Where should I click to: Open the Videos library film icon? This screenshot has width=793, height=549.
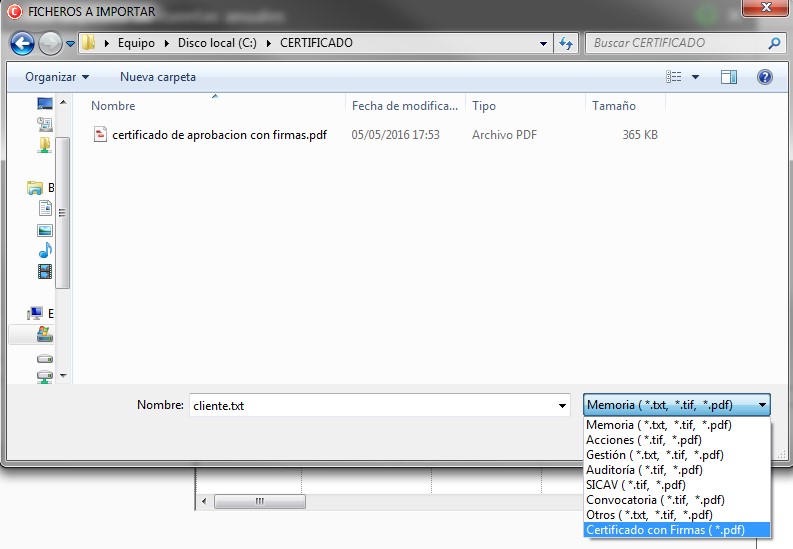click(x=45, y=271)
